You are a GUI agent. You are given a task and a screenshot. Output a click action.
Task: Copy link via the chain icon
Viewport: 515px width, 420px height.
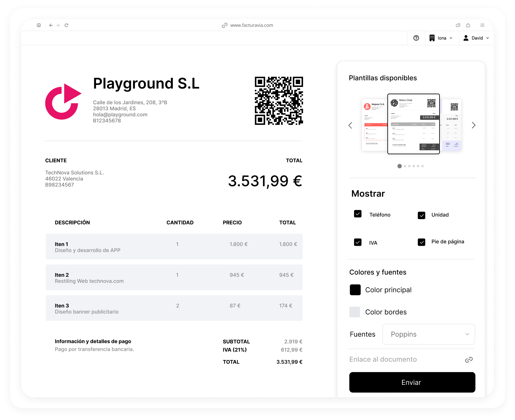[469, 360]
